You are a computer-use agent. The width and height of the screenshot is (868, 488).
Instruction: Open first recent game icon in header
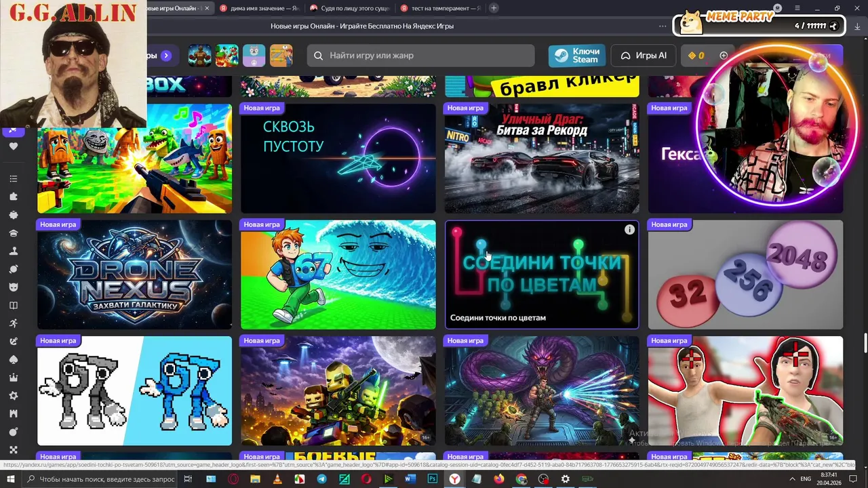click(x=199, y=56)
